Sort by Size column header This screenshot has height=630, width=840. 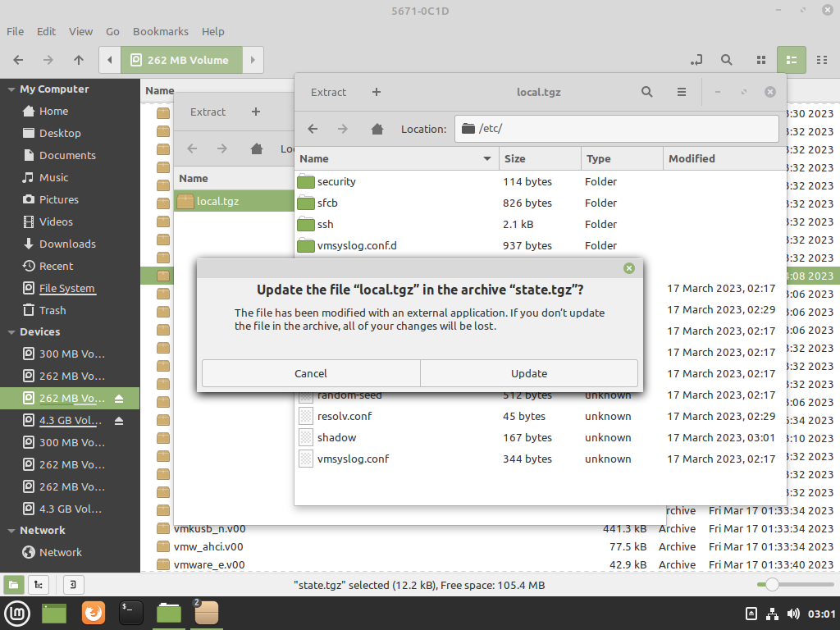540,158
